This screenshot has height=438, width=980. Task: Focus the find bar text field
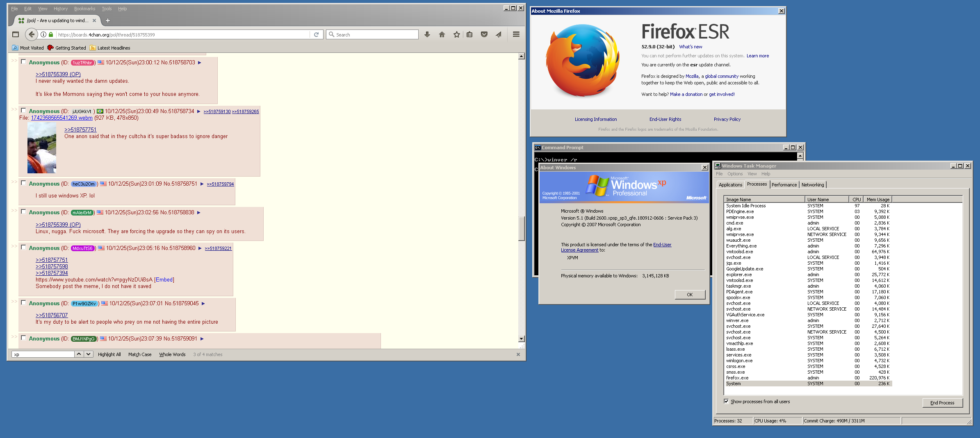[x=43, y=354]
